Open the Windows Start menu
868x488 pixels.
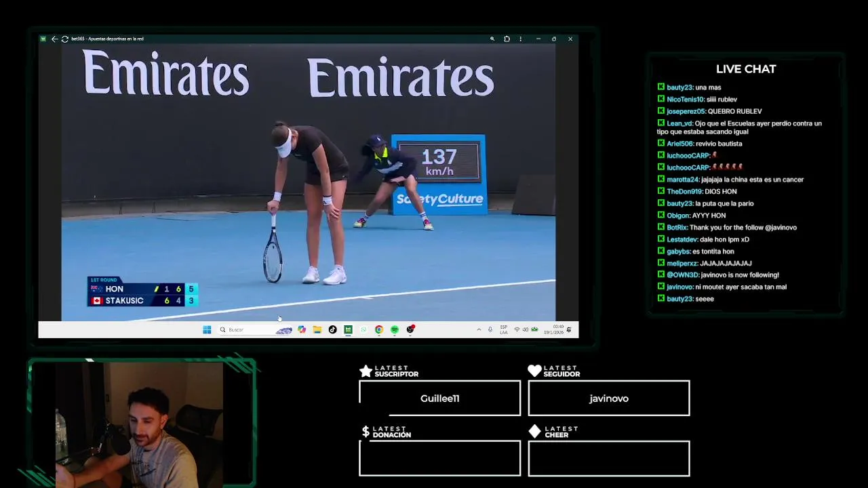pyautogui.click(x=207, y=329)
